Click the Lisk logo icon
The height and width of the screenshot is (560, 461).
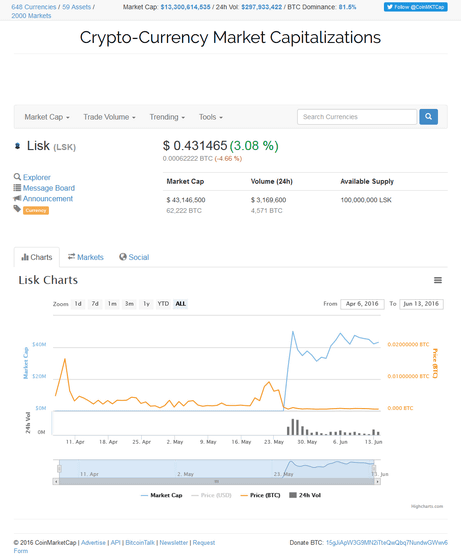pos(17,146)
